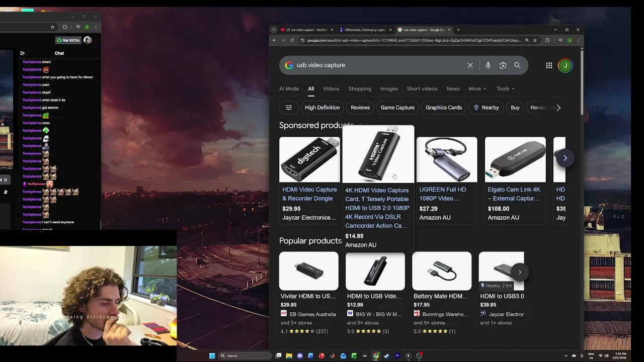Open Chrome tab search dropdown arrow
The image size is (644, 362).
coord(274,30)
